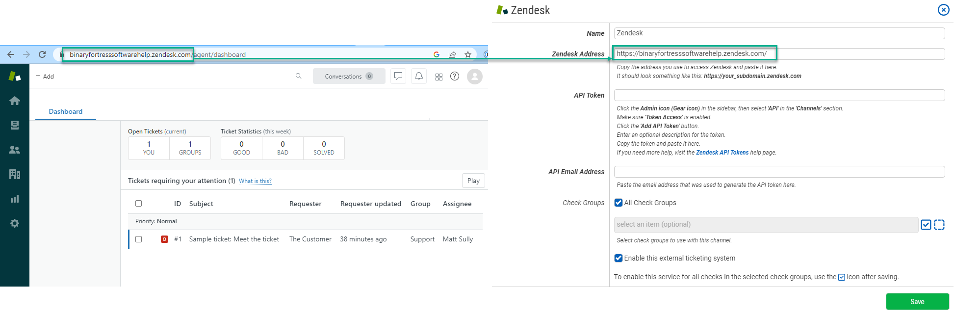This screenshot has height=315, width=980.
Task: Open the Zendesk API Tokens help link
Action: coord(722,153)
